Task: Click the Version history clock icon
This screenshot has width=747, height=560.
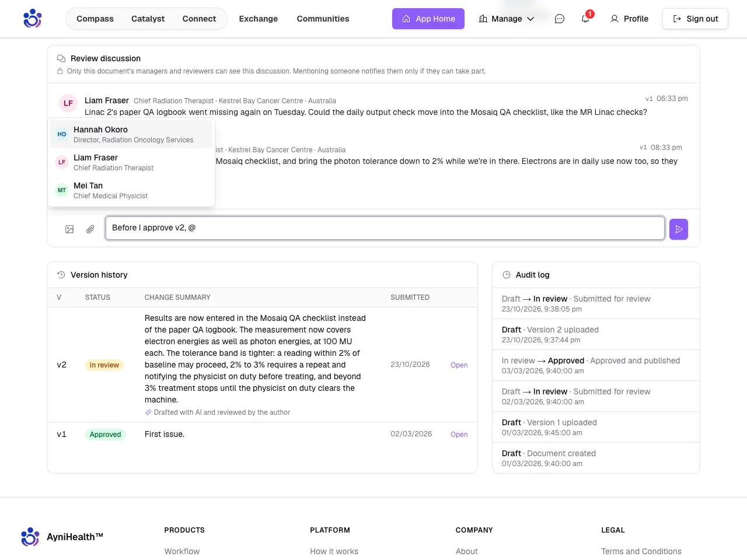Action: (x=61, y=275)
